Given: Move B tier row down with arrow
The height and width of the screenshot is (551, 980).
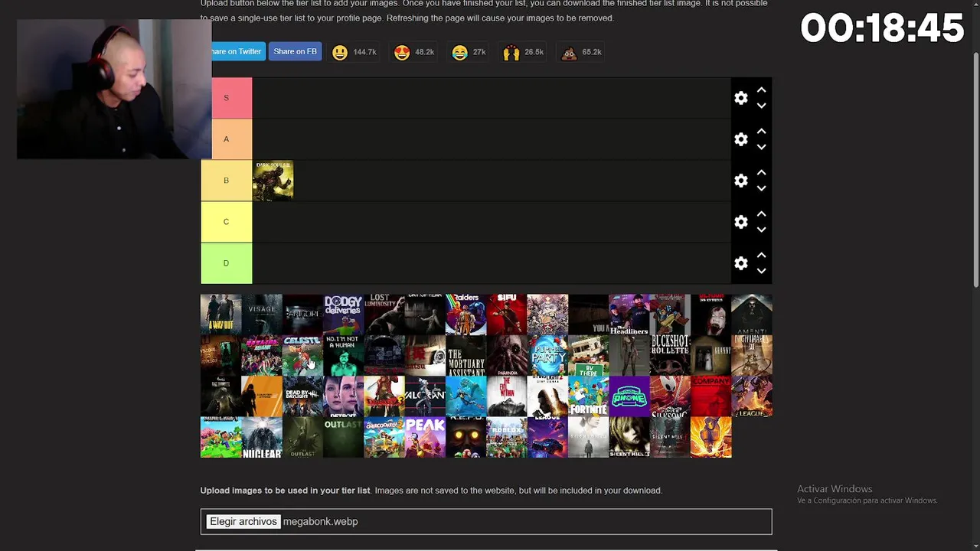Looking at the screenshot, I should tap(761, 188).
